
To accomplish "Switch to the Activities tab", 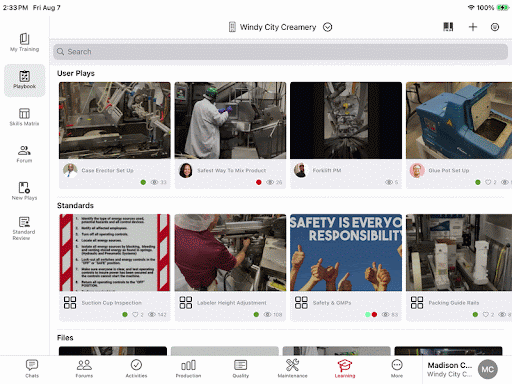I will (x=136, y=369).
